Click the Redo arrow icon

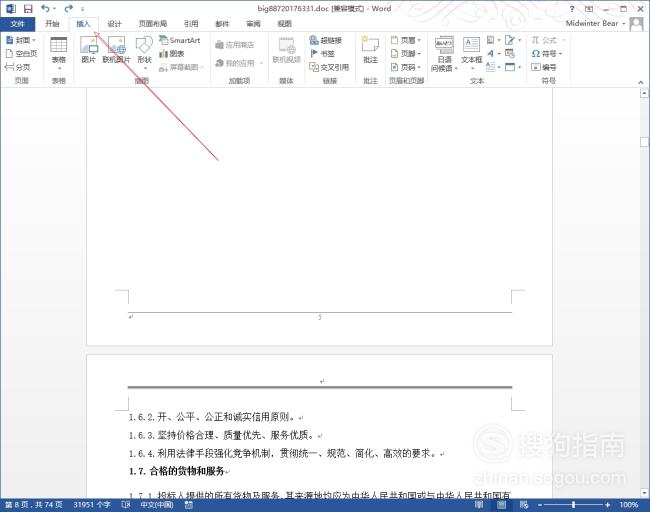68,8
